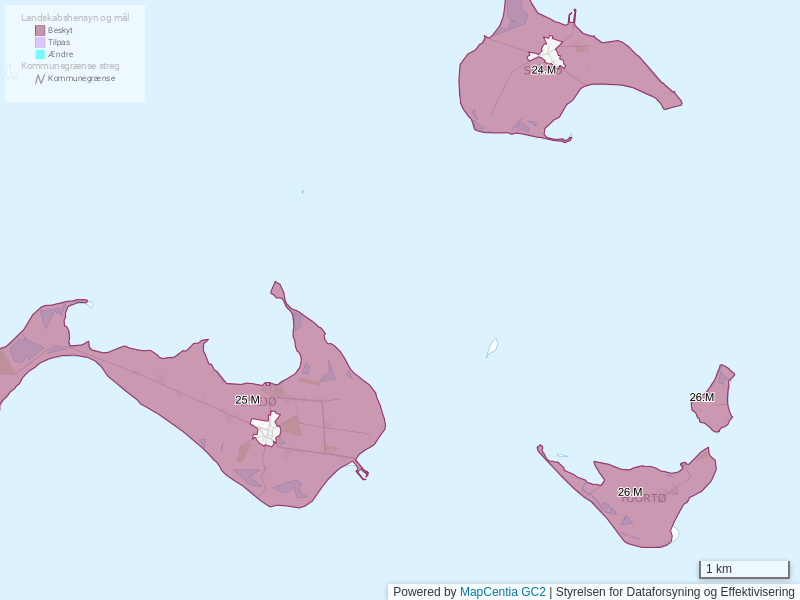Click the Kommunegrænse streg legend heading

pyautogui.click(x=70, y=66)
